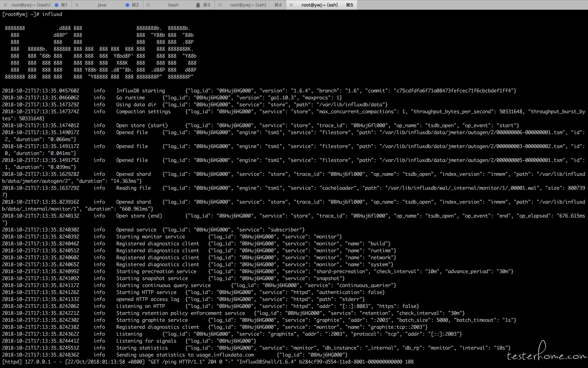Click the InfluxDB ASCII art banner
Screen dimensions: 588x368
coord(100,52)
